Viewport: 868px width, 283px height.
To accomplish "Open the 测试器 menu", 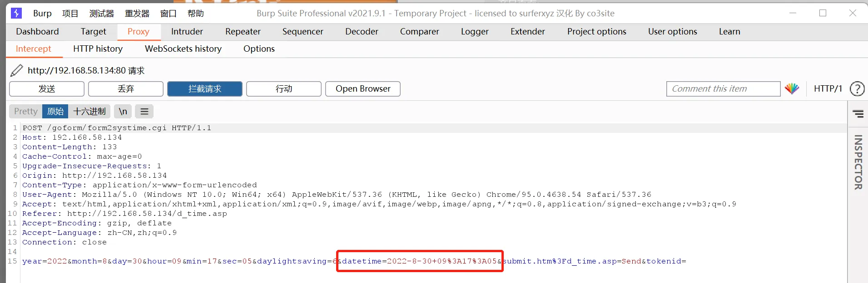I will (102, 14).
